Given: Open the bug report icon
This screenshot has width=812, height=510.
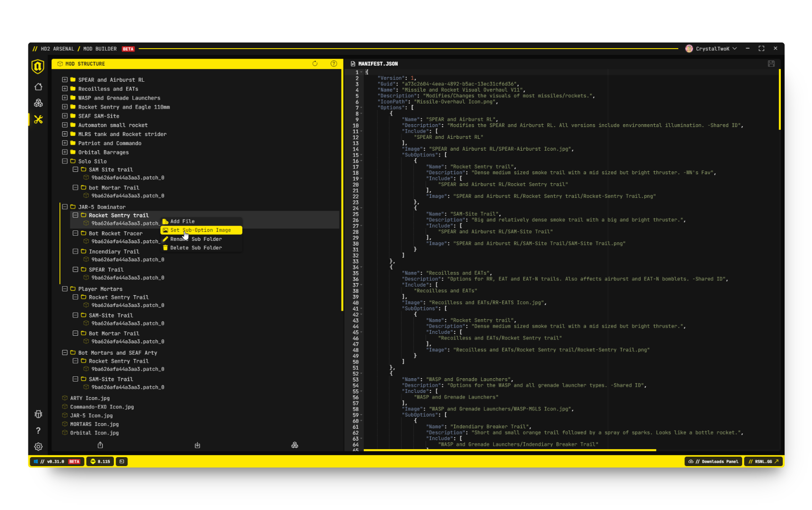Looking at the screenshot, I should pos(38,414).
